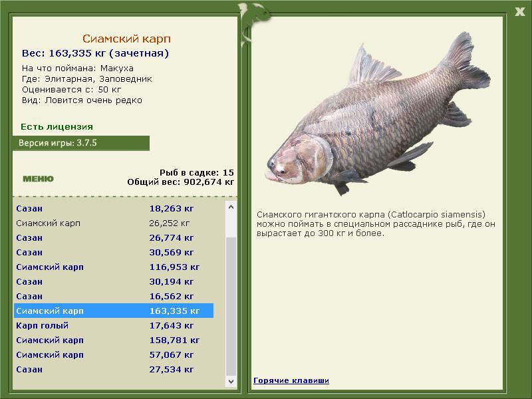The image size is (532, 399).
Task: Choose the Сазан 30,569 кг entry
Action: pyautogui.click(x=114, y=253)
